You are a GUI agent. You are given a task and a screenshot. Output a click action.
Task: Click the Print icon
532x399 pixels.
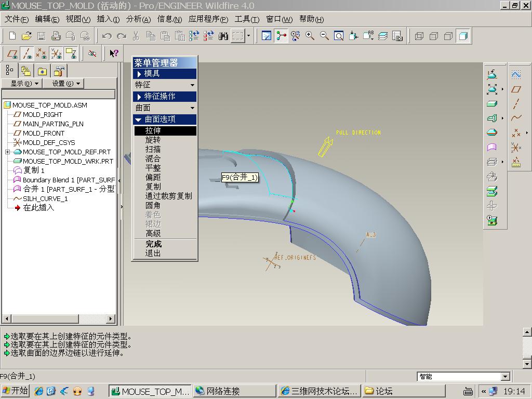[56, 36]
